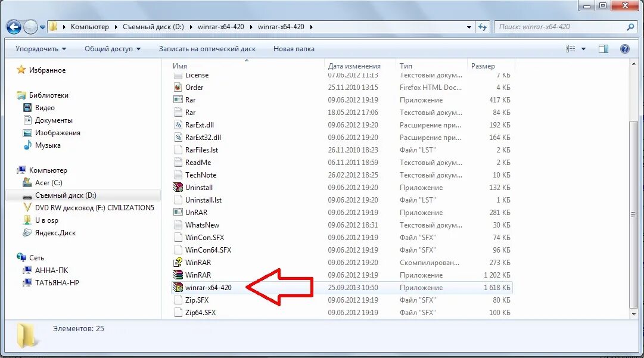Select the file 'RarFiles.lst'

click(202, 150)
